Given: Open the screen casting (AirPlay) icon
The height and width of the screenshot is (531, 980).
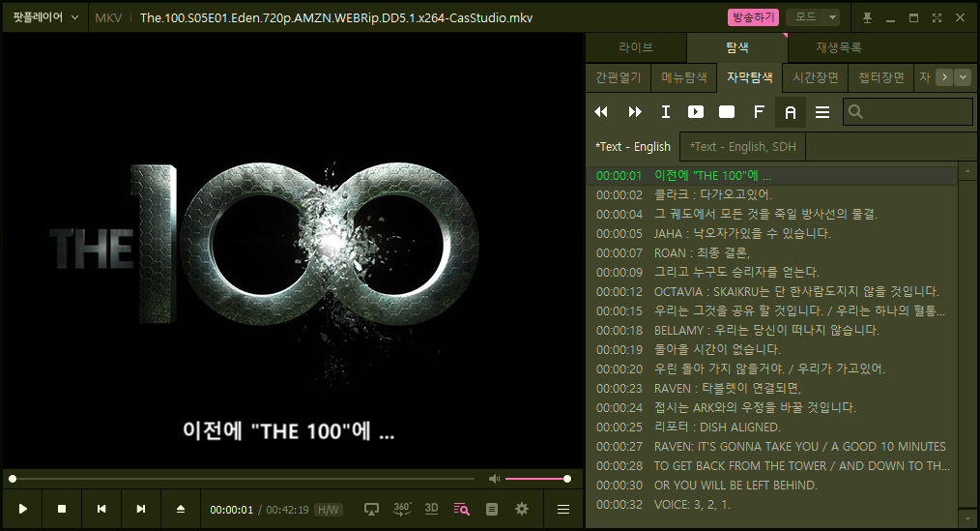Looking at the screenshot, I should coord(371,509).
